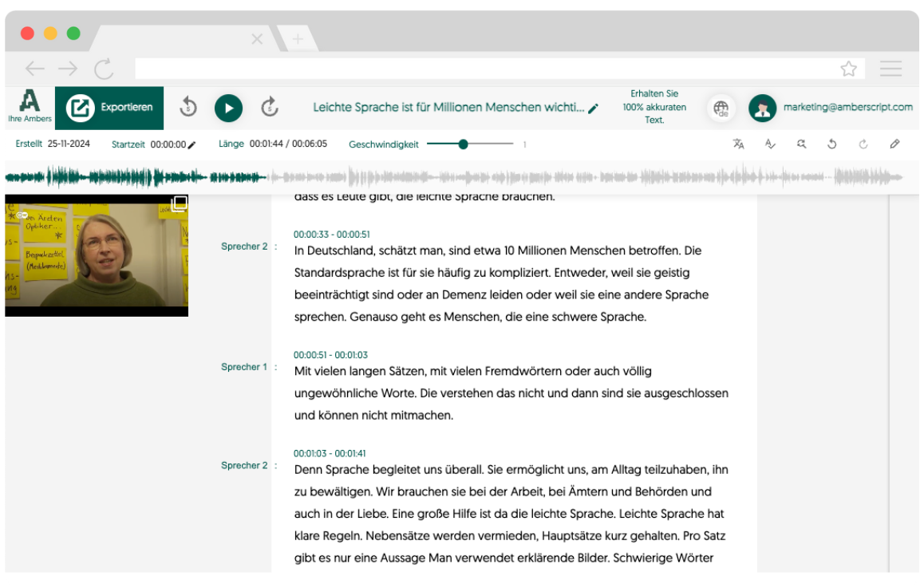
Task: Click timestamp 00:01:03 - 00:01:41
Action: [330, 454]
